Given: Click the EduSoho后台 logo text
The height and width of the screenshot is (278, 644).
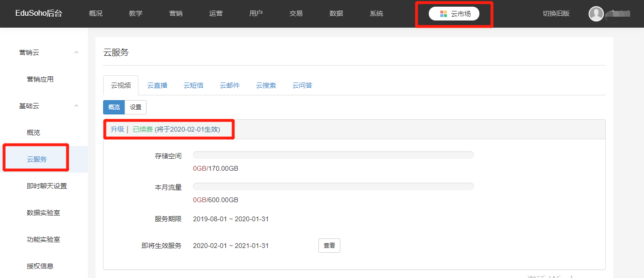Looking at the screenshot, I should pos(39,14).
